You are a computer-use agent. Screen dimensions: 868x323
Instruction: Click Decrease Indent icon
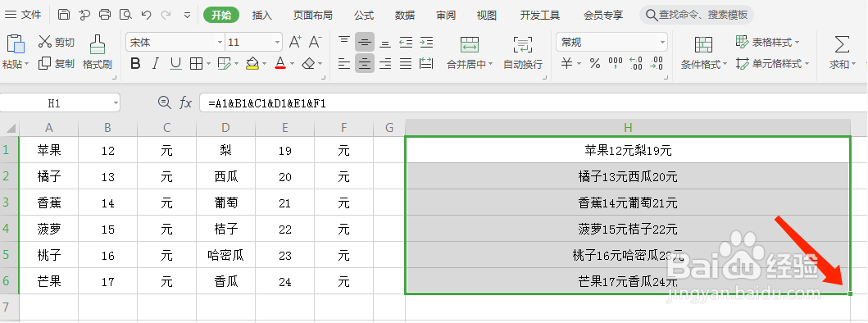406,42
